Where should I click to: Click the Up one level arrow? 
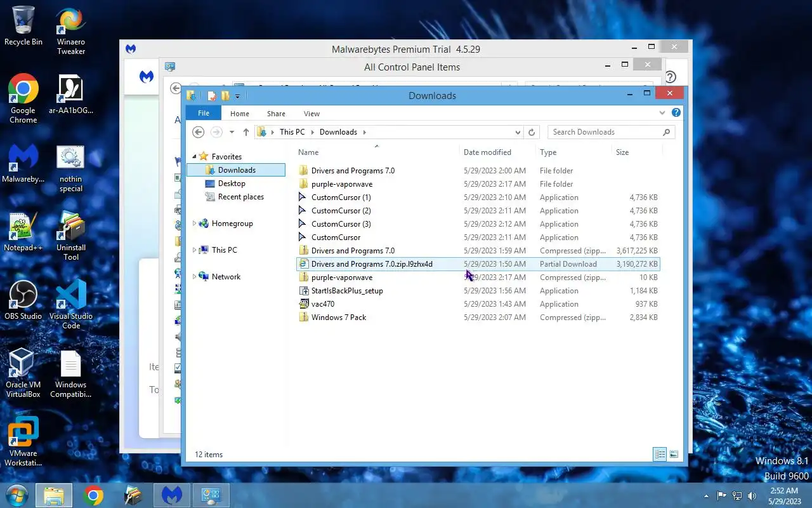[246, 132]
